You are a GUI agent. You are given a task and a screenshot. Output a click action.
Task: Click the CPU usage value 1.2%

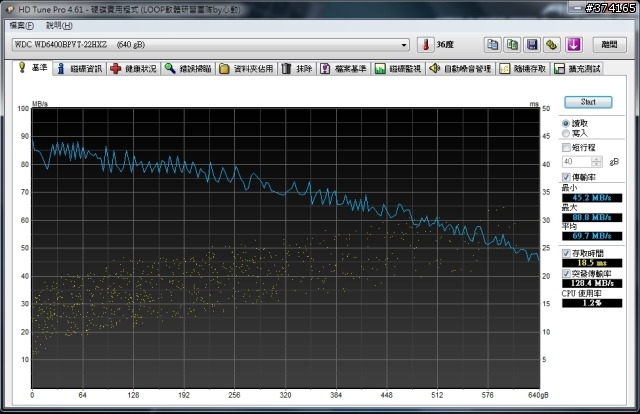click(x=592, y=303)
